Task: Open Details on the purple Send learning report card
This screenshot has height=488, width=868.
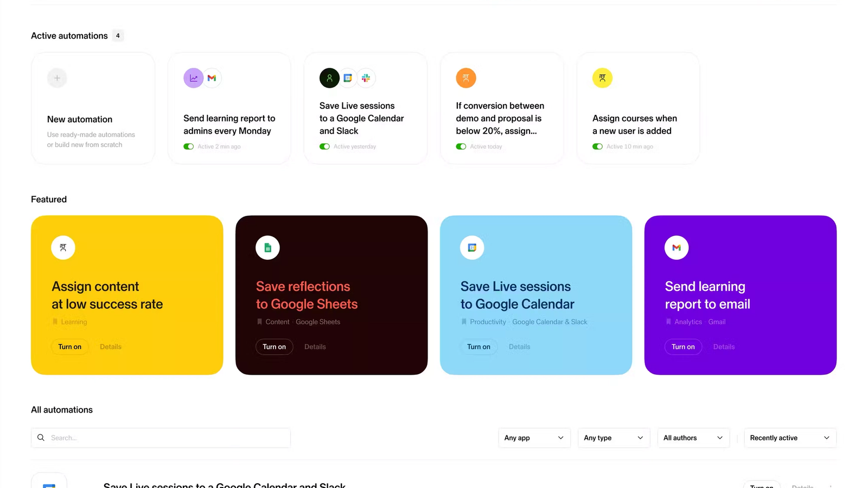Action: click(724, 347)
